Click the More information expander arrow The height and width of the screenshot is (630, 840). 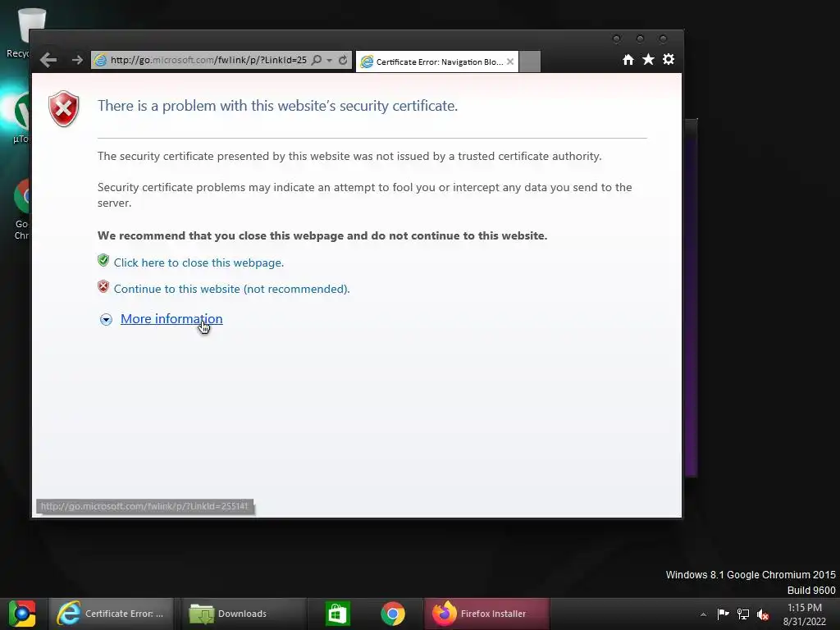coord(106,320)
